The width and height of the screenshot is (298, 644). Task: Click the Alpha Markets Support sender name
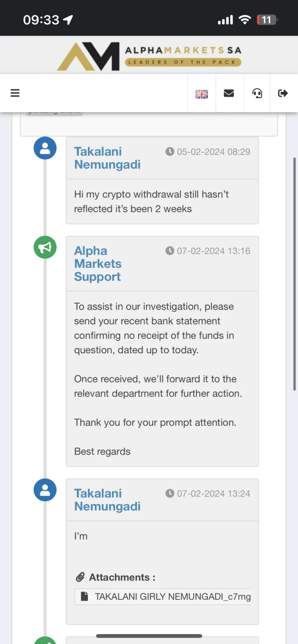click(x=98, y=263)
